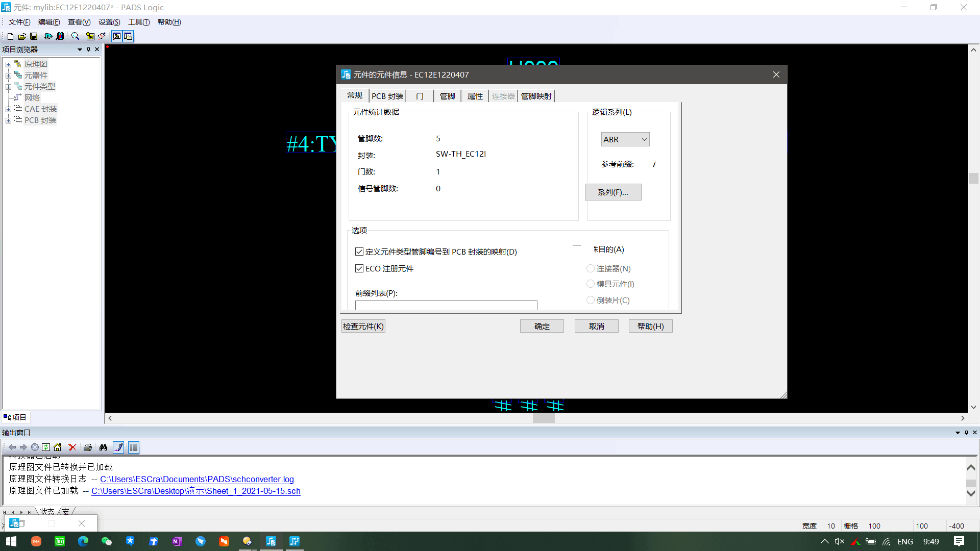The width and height of the screenshot is (980, 551).
Task: Refresh the output window with green arrows icon
Action: (x=46, y=447)
